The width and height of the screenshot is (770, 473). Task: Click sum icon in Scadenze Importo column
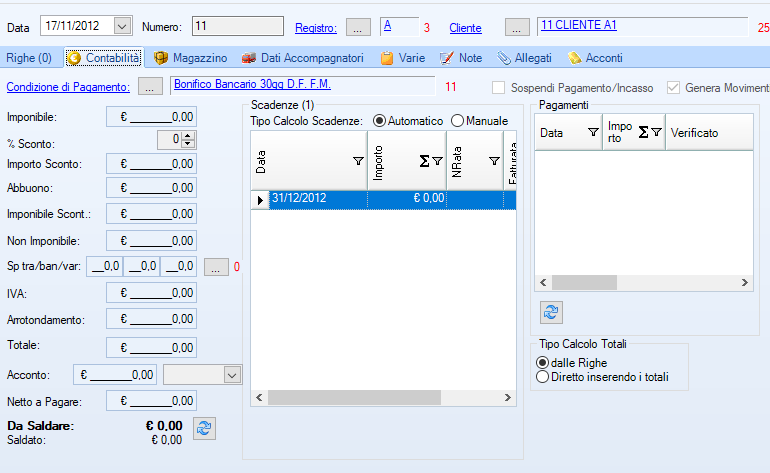pos(423,161)
